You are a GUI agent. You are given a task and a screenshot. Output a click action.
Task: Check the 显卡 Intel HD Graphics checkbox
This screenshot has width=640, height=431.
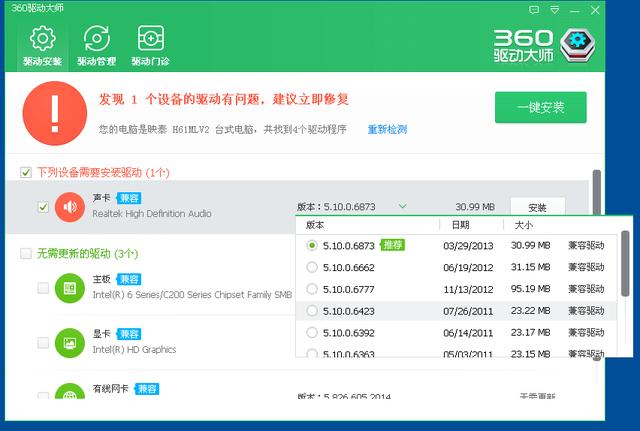click(43, 343)
